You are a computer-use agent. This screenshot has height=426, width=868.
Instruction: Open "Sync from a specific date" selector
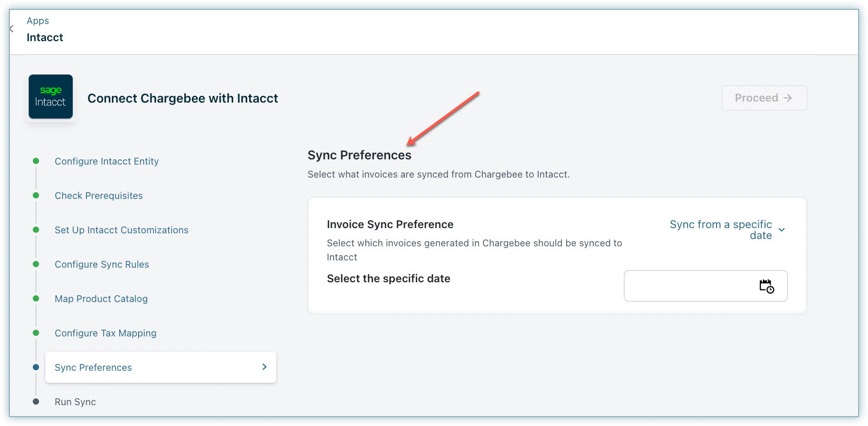[721, 230]
